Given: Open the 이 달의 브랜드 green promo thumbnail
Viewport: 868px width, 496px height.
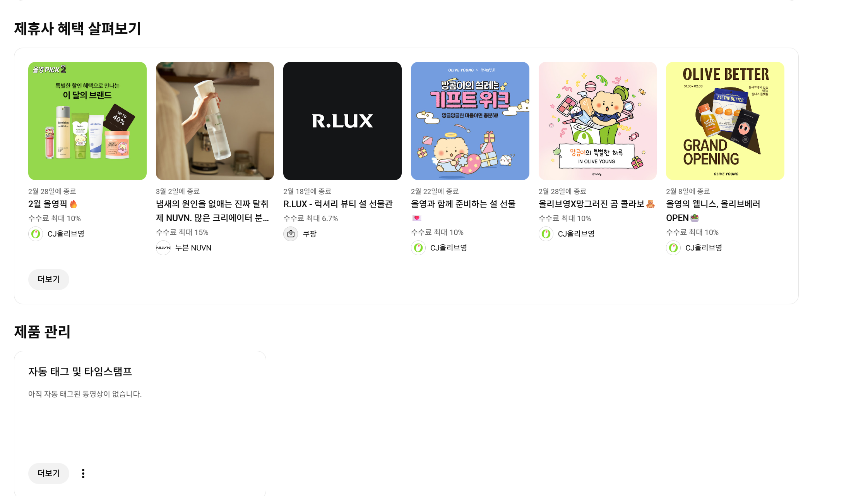Looking at the screenshot, I should (x=87, y=121).
